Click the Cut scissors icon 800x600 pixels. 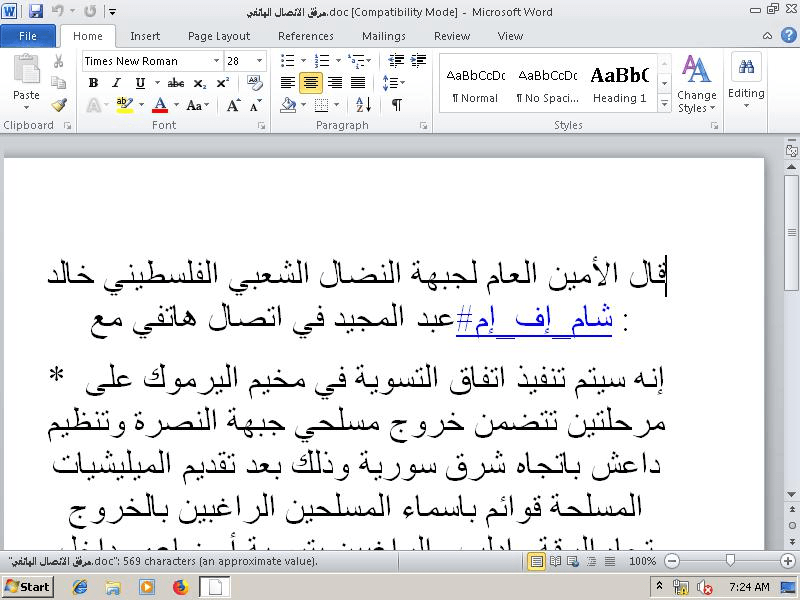(59, 61)
